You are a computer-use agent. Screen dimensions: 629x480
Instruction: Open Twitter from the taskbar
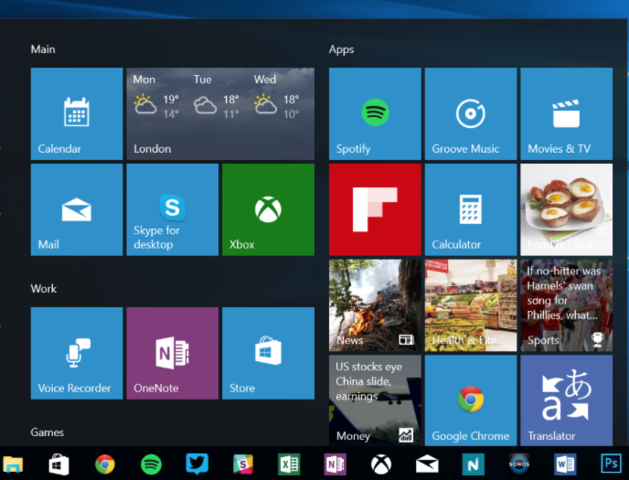[x=197, y=464]
